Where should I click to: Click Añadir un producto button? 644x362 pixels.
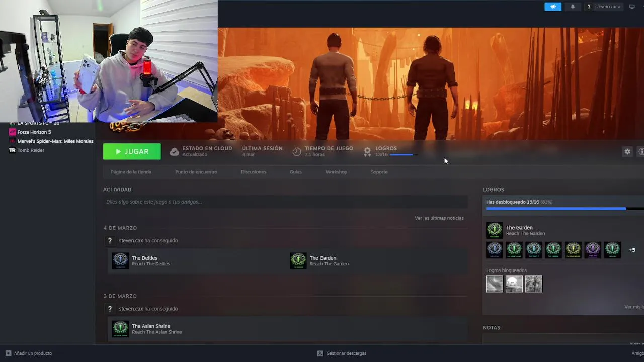tap(29, 353)
